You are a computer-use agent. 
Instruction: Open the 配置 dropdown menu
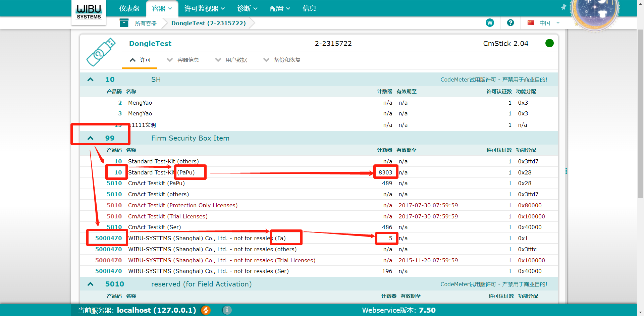point(280,8)
